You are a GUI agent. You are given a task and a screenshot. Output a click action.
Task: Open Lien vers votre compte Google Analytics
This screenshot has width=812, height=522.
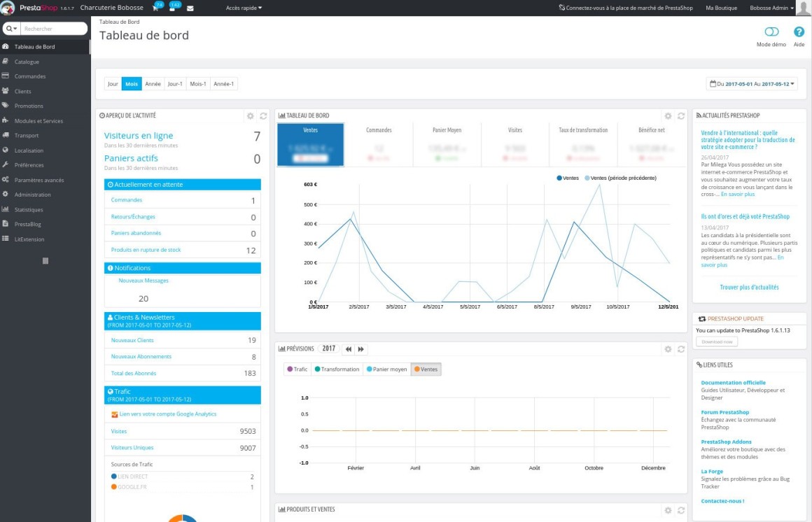[168, 414]
